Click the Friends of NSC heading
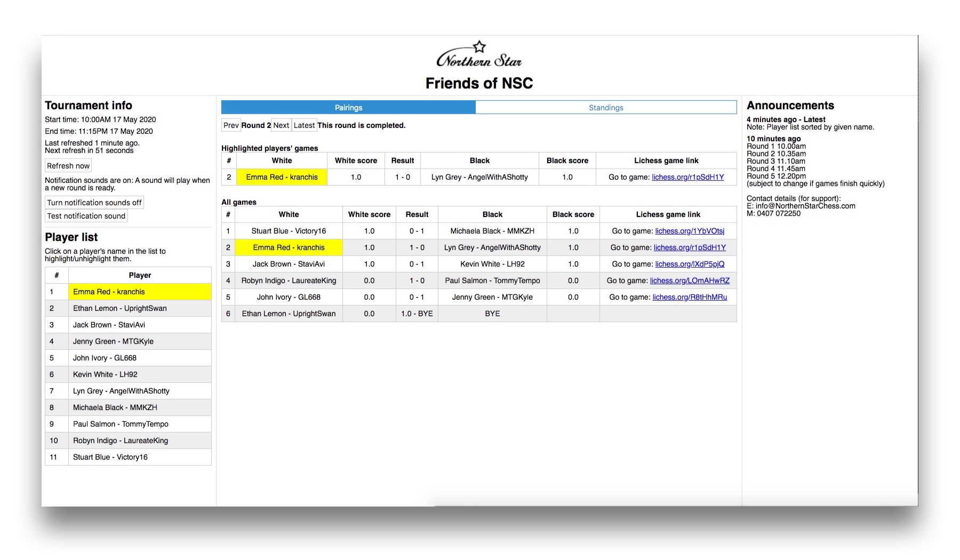 479,83
